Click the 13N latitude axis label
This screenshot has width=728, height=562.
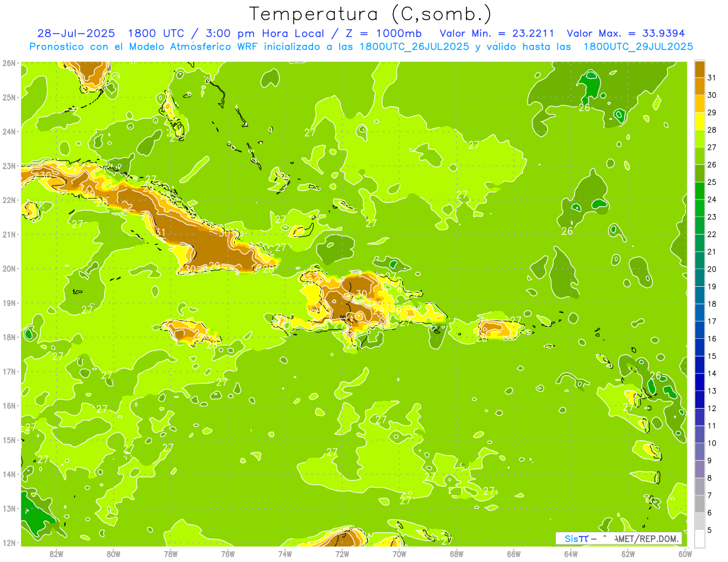pos(9,508)
